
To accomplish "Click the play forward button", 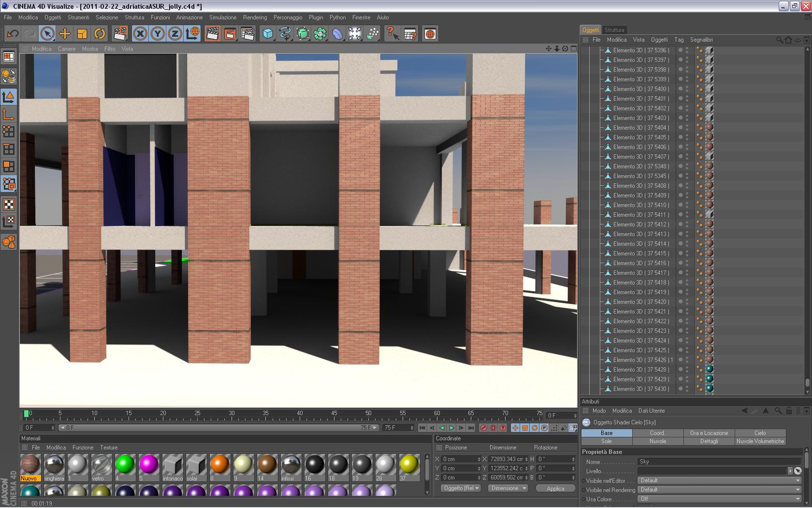I will (451, 428).
